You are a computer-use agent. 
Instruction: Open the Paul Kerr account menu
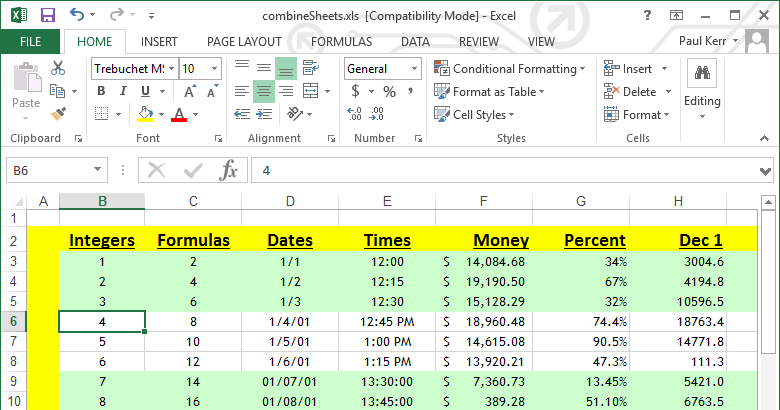pyautogui.click(x=708, y=41)
